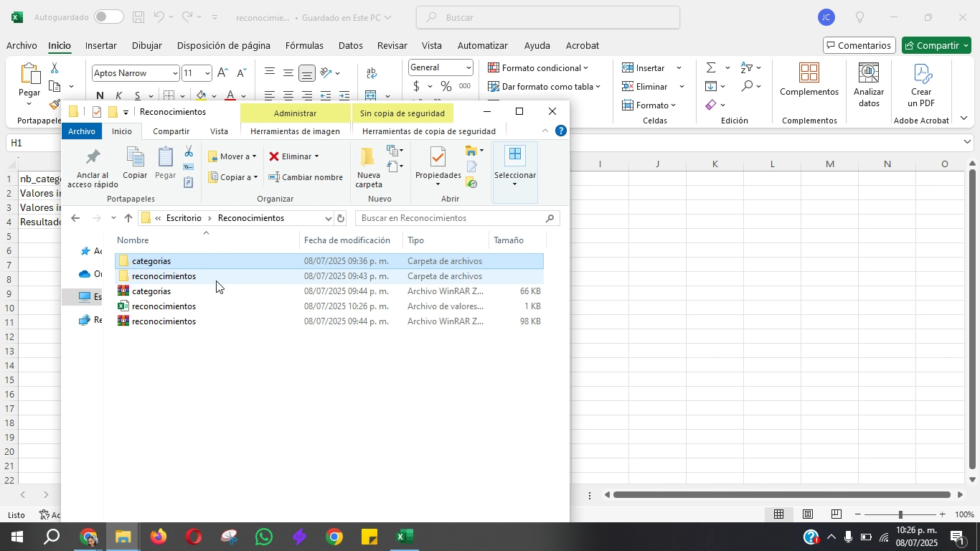980x551 pixels.
Task: Refresh the Reconocimientos folder view
Action: click(341, 218)
